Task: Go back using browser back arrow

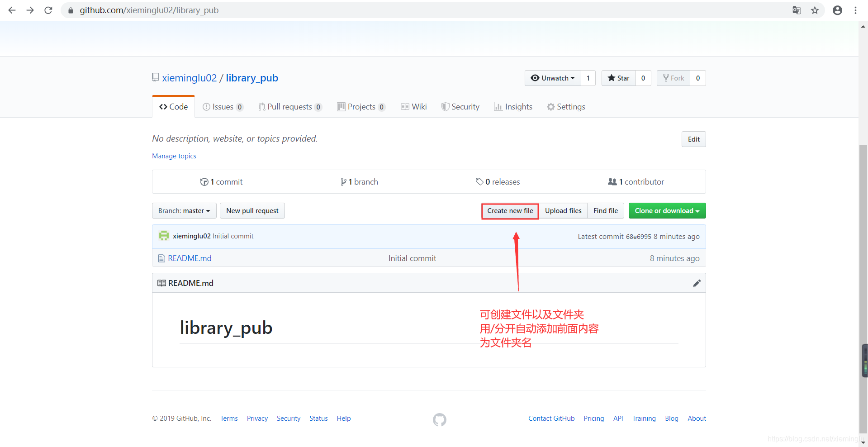Action: tap(12, 10)
